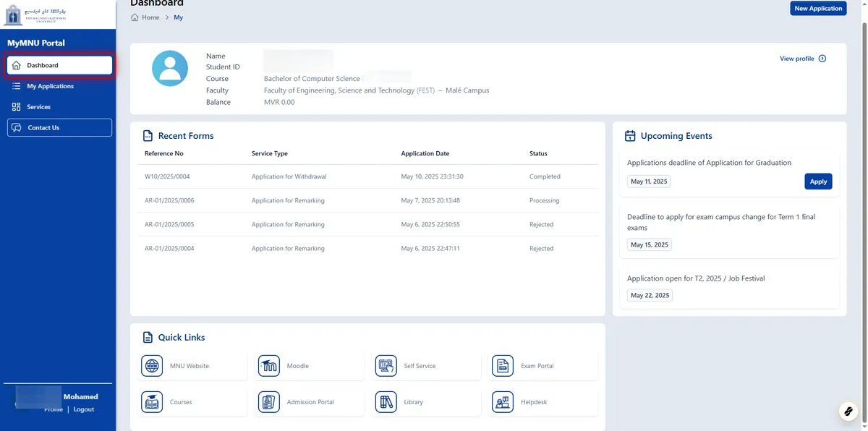Screen dimensions: 868x431
Task: Click the View profile arrow icon
Action: coord(822,59)
